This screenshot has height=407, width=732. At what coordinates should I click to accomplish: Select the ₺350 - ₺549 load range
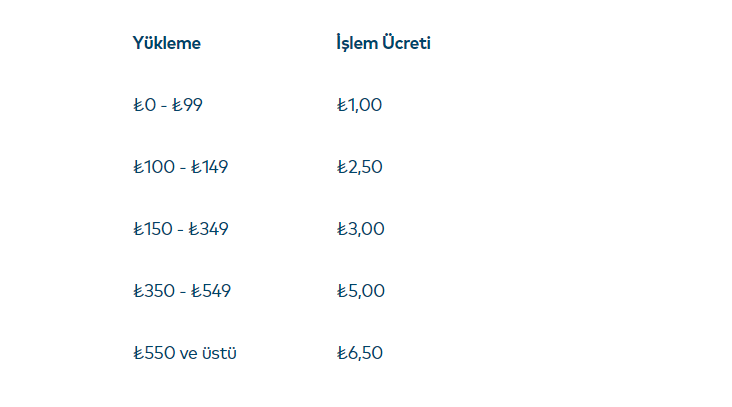tap(180, 291)
